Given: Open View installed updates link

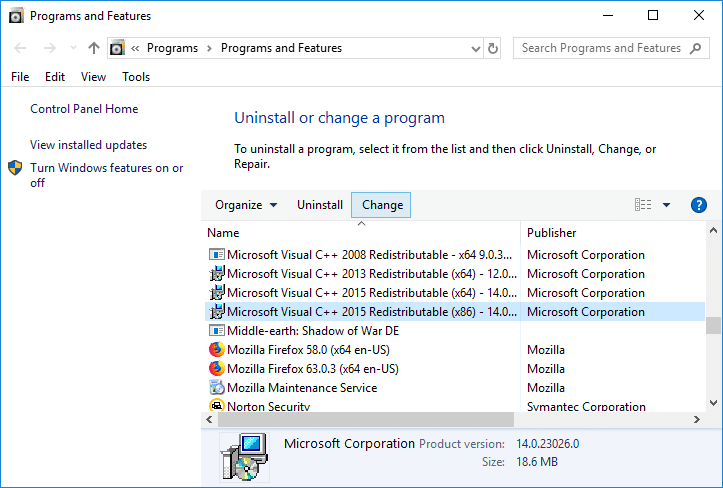Looking at the screenshot, I should (x=88, y=145).
